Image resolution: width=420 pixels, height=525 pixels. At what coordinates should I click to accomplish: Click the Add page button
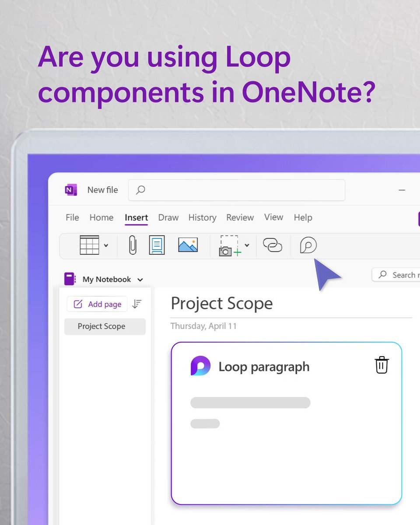click(x=97, y=304)
